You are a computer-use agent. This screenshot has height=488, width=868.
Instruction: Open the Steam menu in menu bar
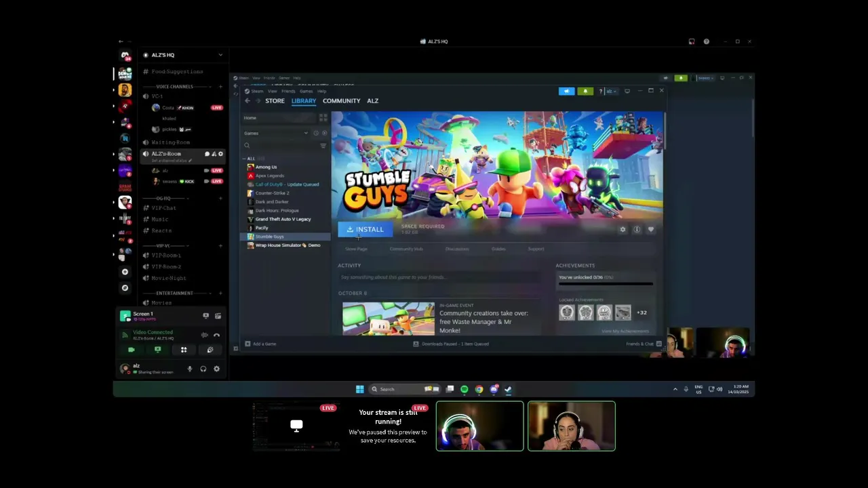coord(258,91)
